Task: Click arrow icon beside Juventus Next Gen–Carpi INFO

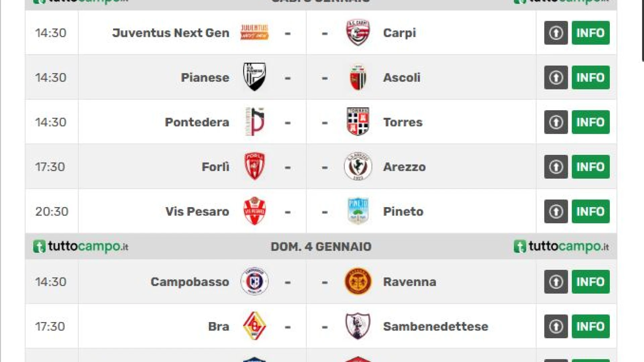Action: point(556,33)
